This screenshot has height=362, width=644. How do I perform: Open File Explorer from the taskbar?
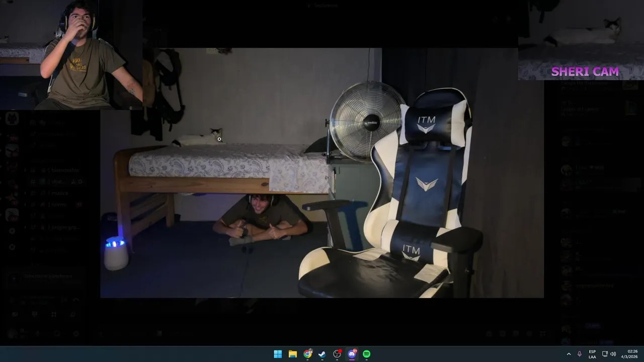click(x=292, y=354)
